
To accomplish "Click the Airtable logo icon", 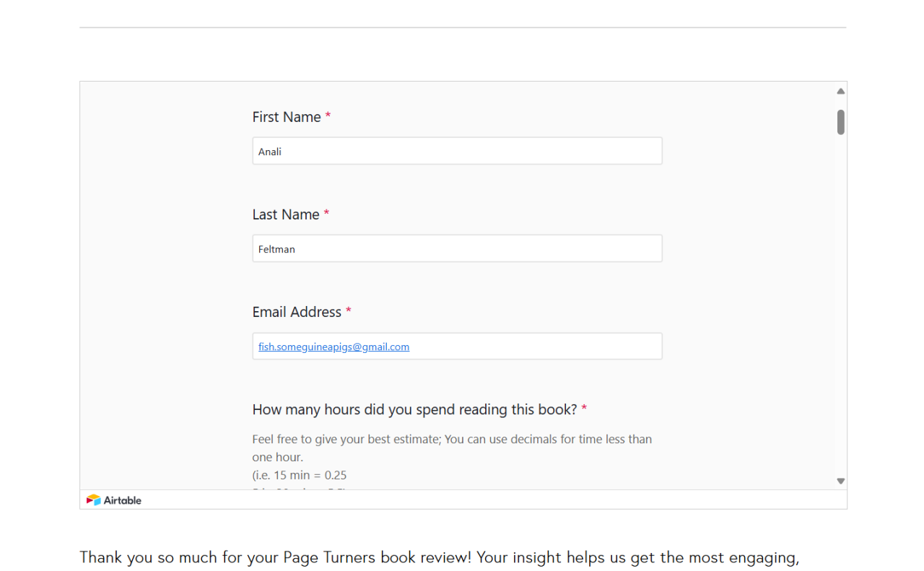I will 93,500.
